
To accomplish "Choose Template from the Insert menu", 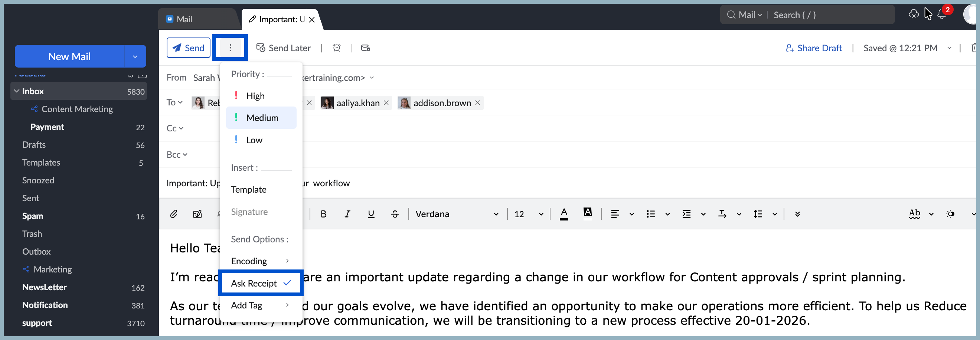I will 249,189.
